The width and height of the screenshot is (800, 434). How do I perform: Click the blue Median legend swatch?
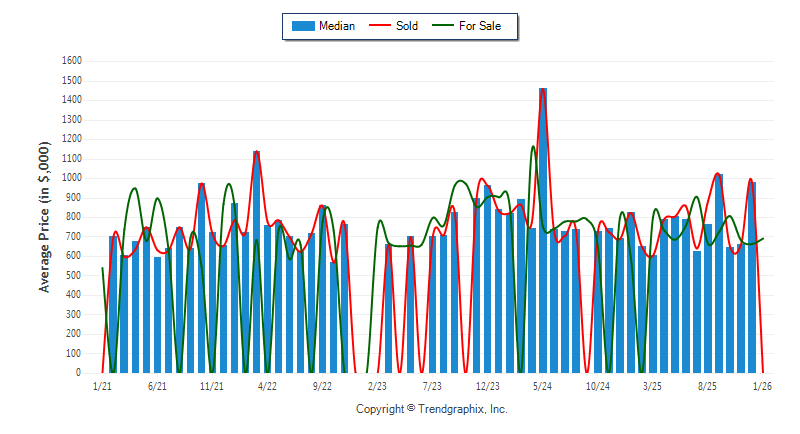[302, 26]
